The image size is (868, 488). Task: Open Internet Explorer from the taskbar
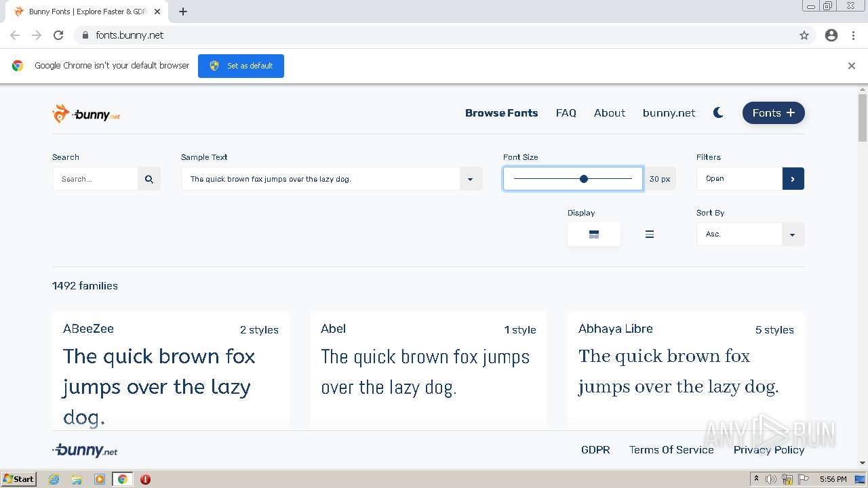coord(54,479)
